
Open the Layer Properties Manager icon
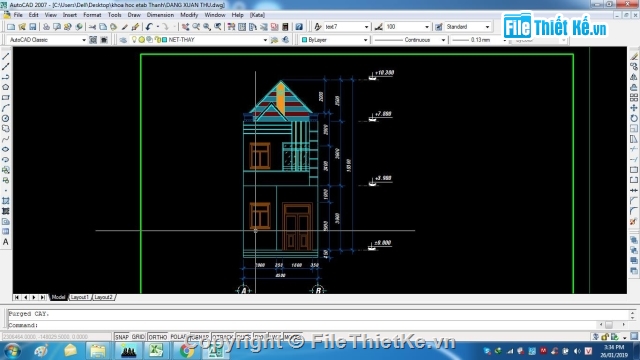[123, 40]
